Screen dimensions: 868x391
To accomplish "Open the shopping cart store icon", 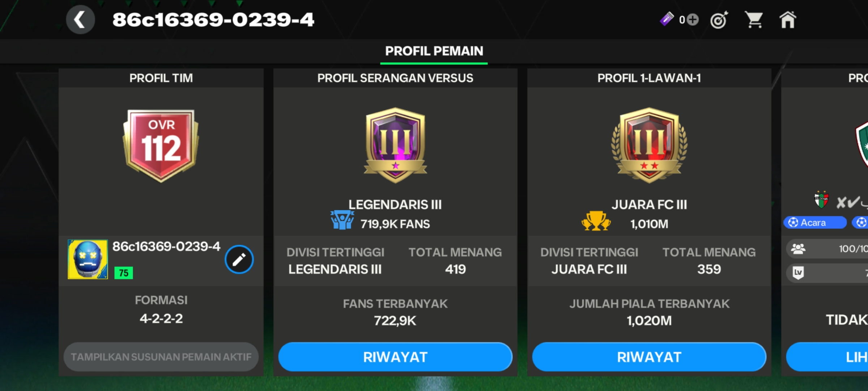I will point(754,20).
